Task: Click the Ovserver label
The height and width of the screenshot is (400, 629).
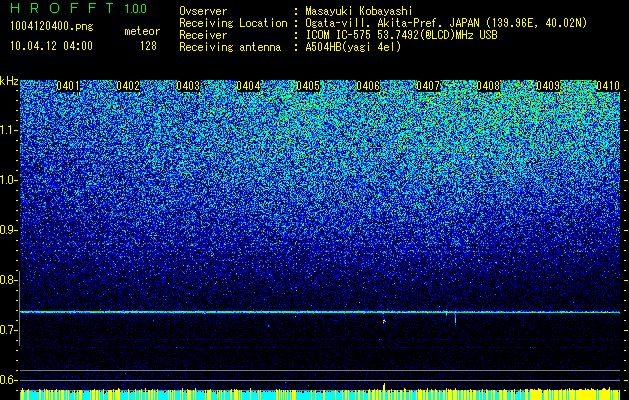Action: (x=203, y=11)
